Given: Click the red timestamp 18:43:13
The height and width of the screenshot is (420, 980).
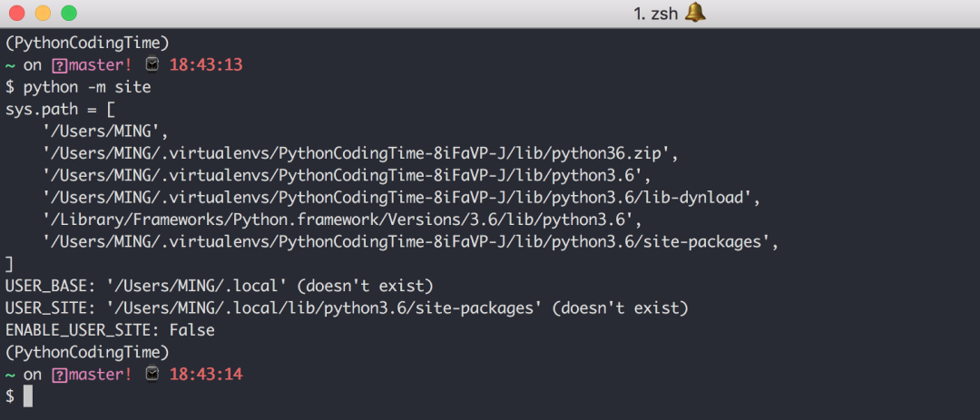Looking at the screenshot, I should [x=206, y=65].
